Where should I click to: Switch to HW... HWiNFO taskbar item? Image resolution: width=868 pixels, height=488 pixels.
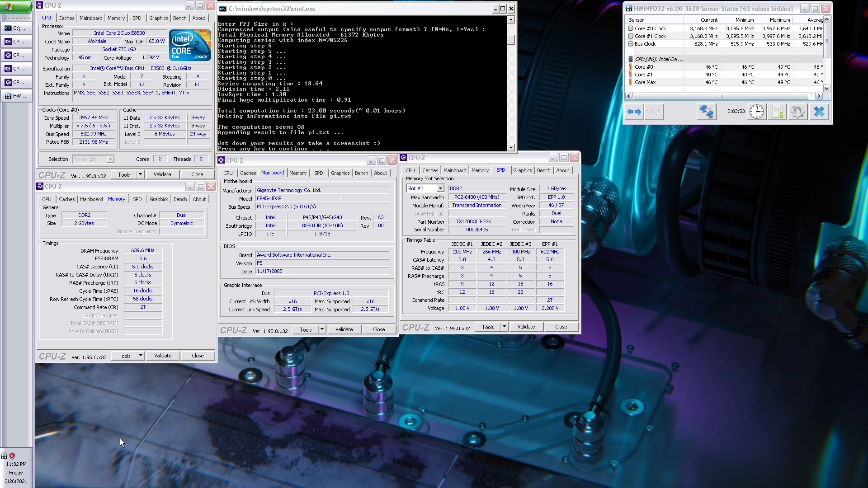[16, 96]
